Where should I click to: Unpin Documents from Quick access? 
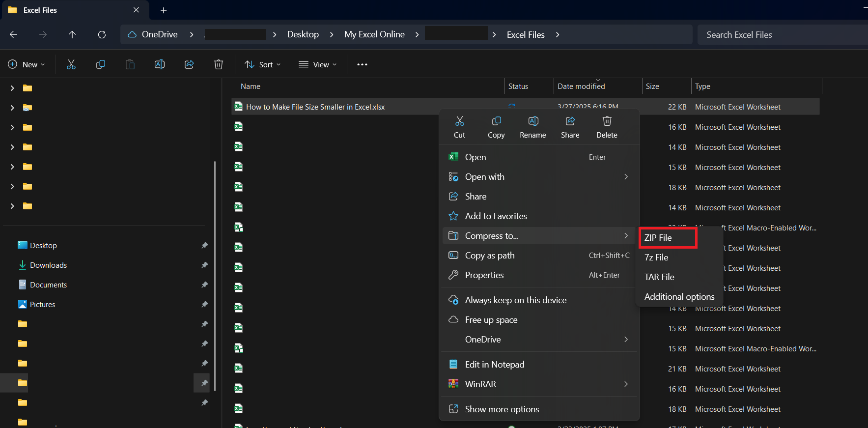(x=204, y=285)
